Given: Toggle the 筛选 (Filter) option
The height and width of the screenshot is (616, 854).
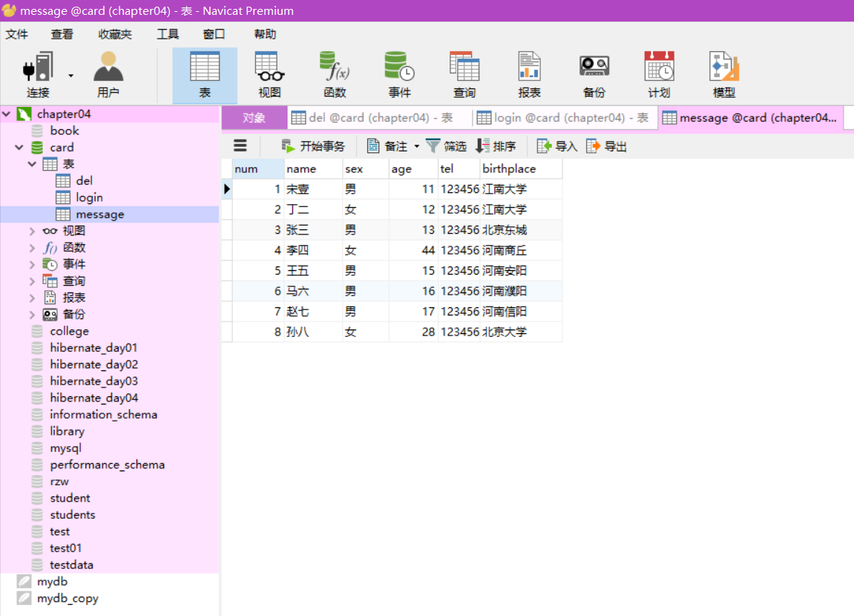Looking at the screenshot, I should [446, 145].
